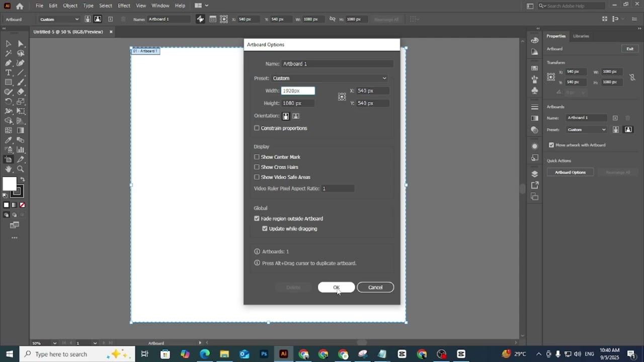Select the Paintbrush tool
Screen dimensions: 644x362
pyautogui.click(x=21, y=82)
